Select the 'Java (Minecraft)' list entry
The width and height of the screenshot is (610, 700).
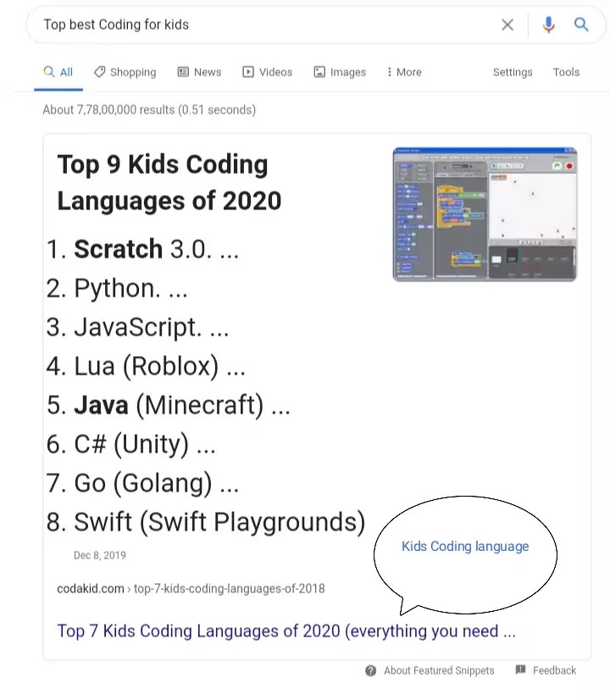(169, 405)
